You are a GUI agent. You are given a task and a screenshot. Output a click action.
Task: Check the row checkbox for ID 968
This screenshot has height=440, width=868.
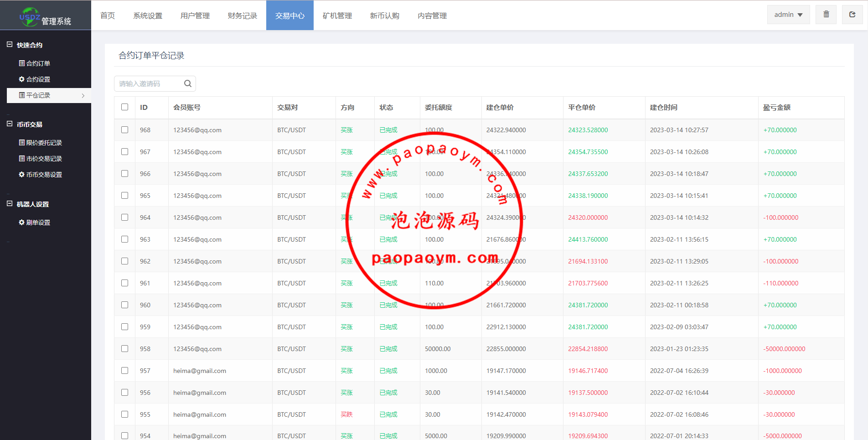point(124,130)
